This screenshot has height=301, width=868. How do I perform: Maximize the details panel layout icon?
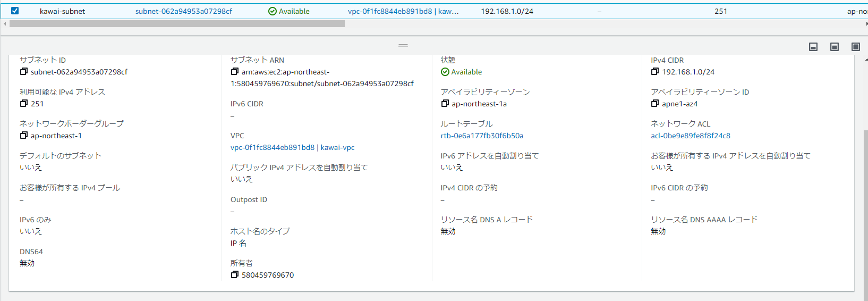point(856,47)
